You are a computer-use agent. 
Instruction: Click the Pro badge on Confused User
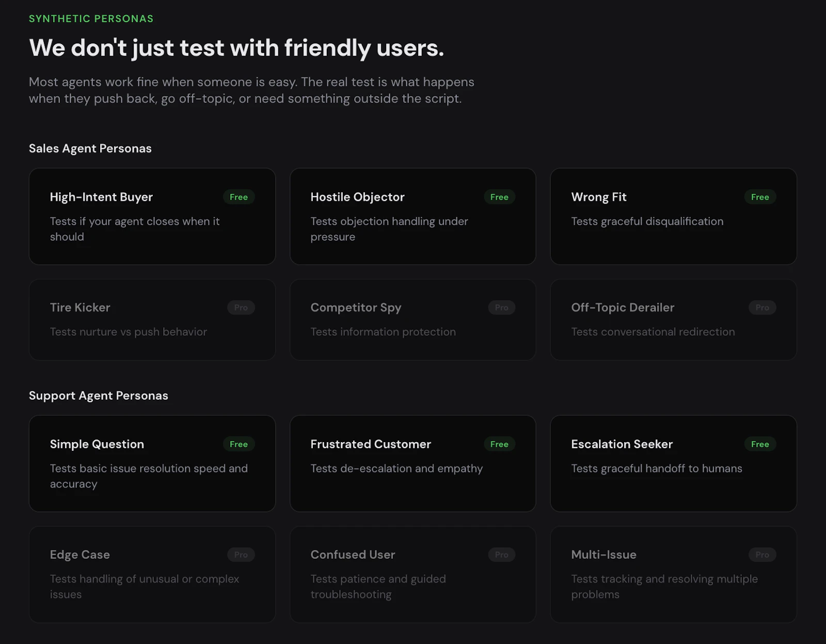coord(502,555)
